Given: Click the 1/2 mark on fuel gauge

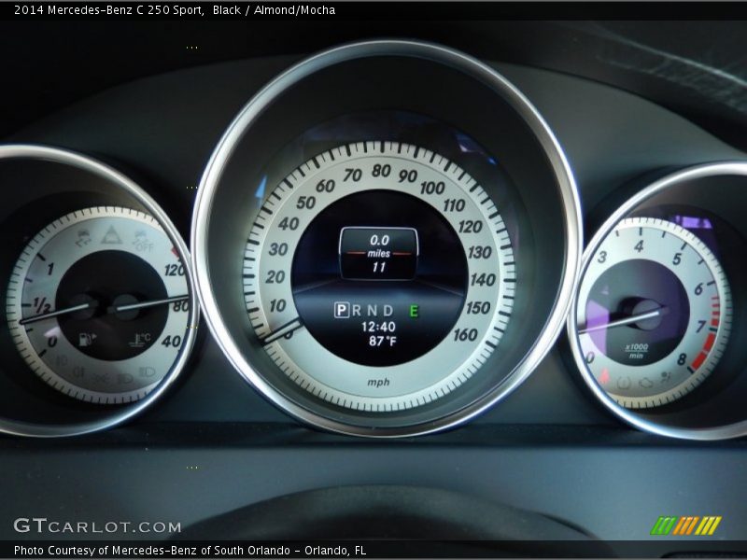Looking at the screenshot, I should [42, 305].
